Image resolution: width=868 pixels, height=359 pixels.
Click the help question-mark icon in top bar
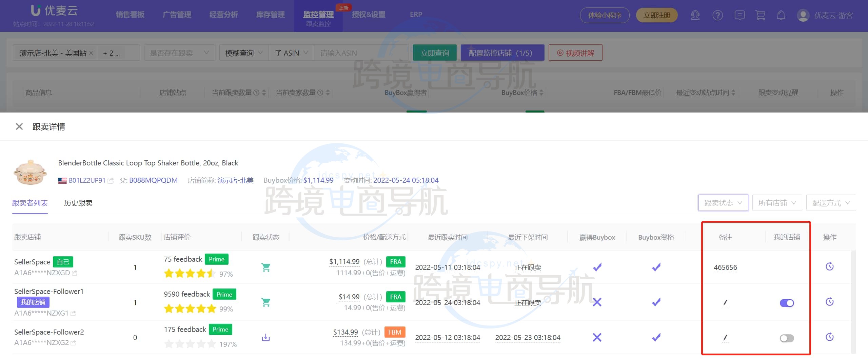pyautogui.click(x=717, y=15)
